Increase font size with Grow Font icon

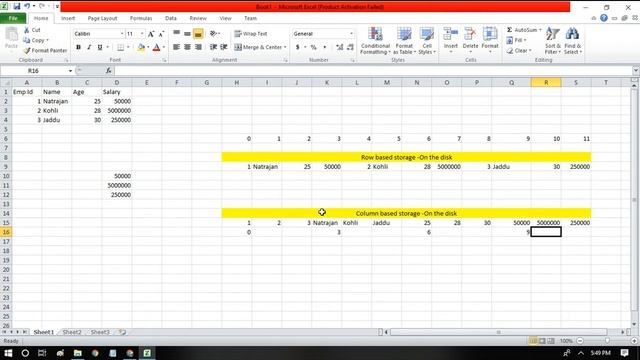[151, 34]
